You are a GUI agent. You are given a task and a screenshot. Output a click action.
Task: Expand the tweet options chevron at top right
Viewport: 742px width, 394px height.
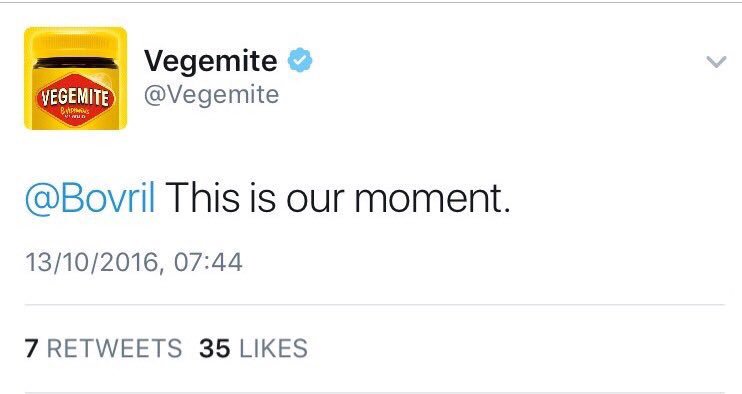click(716, 61)
